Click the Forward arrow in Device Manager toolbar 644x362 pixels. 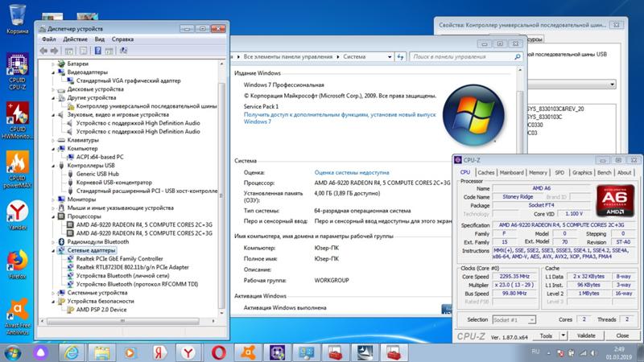54,51
